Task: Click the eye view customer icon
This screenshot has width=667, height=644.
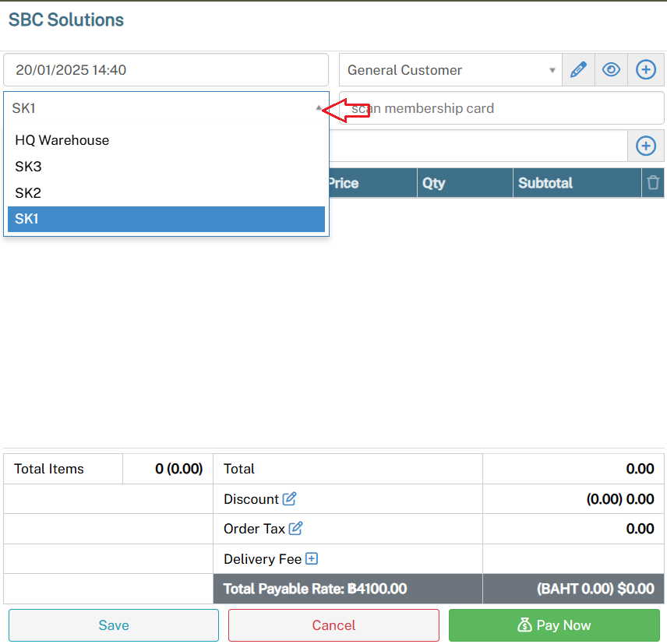Action: (x=612, y=70)
